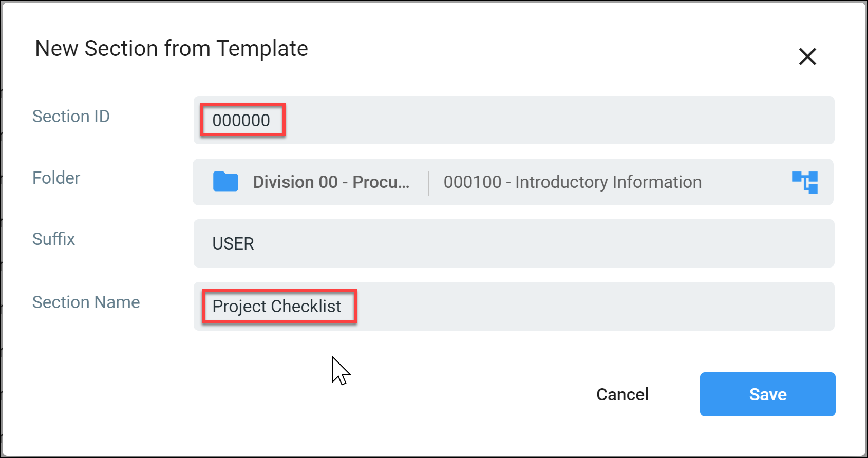
Task: Click the Section ID label
Action: pos(71,116)
